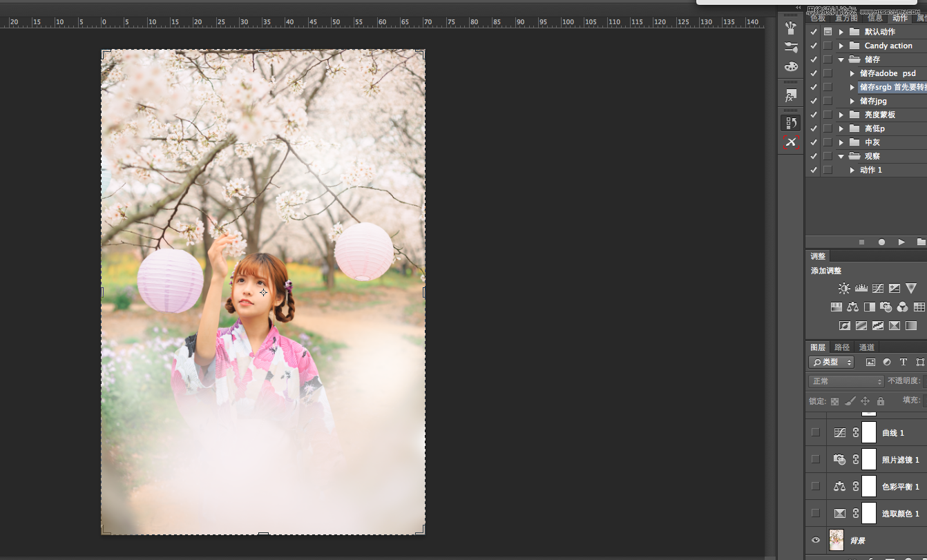
Task: Expand the 默认动作 action set
Action: (841, 32)
